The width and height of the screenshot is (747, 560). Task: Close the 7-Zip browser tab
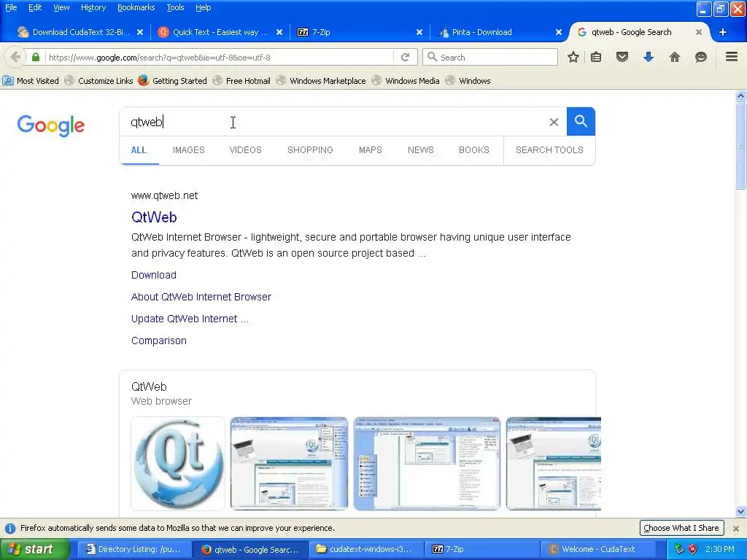419,32
